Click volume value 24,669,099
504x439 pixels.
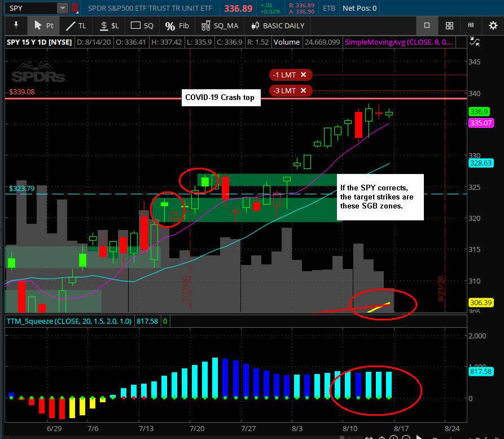click(x=322, y=42)
